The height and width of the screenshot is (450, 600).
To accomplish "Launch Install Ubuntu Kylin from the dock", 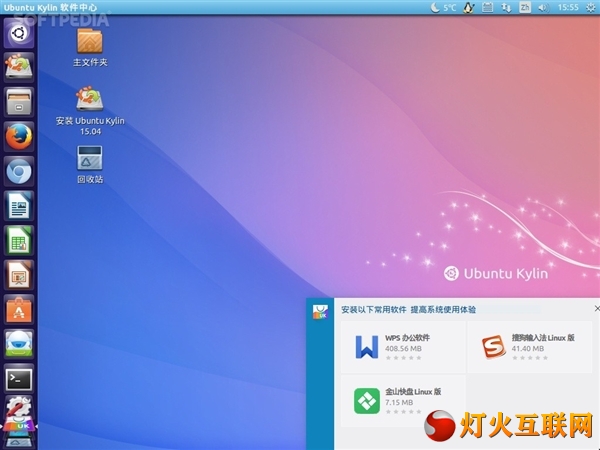I will tap(19, 67).
